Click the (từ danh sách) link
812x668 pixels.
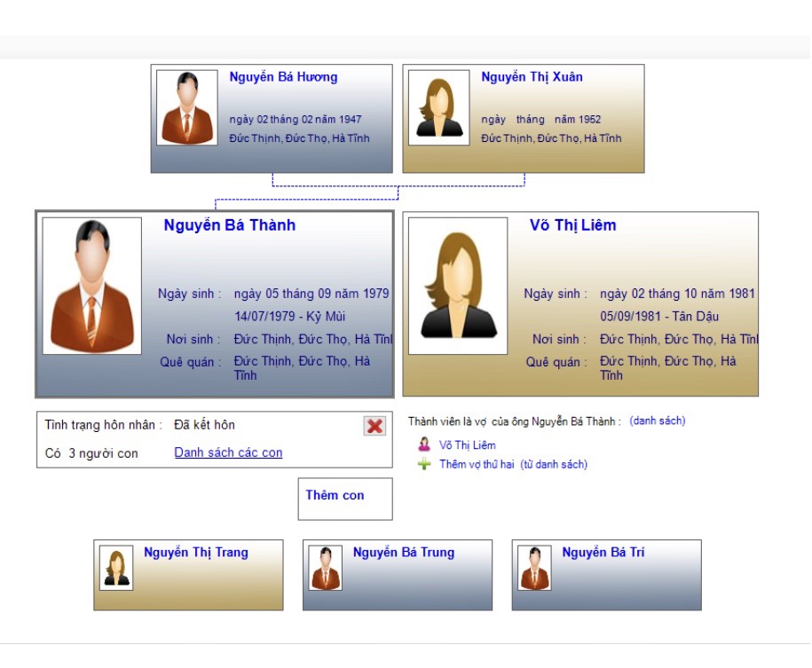click(x=554, y=464)
